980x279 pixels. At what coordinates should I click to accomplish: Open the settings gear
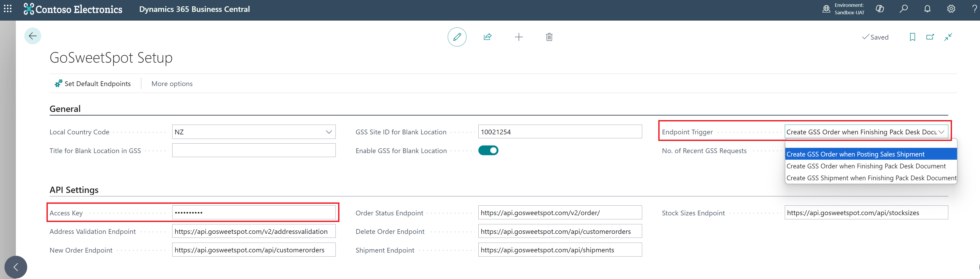951,9
